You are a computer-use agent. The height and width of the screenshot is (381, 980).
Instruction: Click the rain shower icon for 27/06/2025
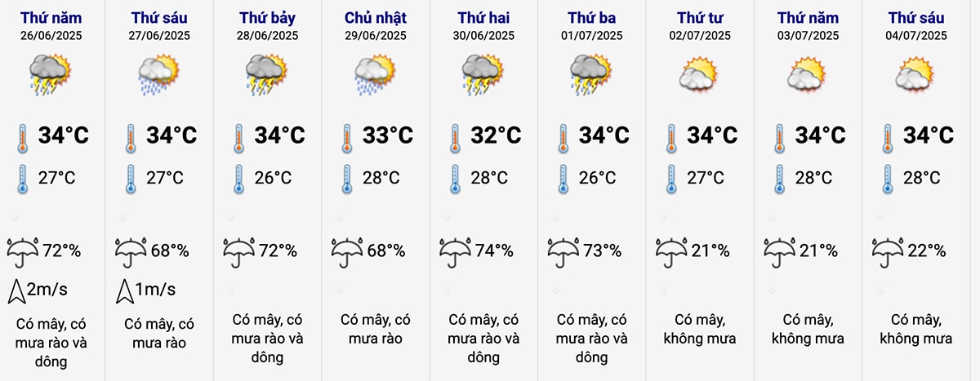tap(158, 75)
